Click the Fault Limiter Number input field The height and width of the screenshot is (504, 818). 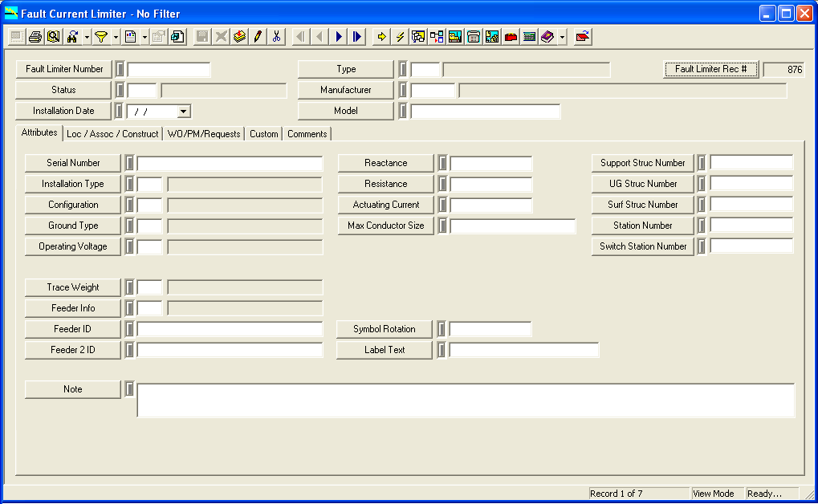coord(169,69)
